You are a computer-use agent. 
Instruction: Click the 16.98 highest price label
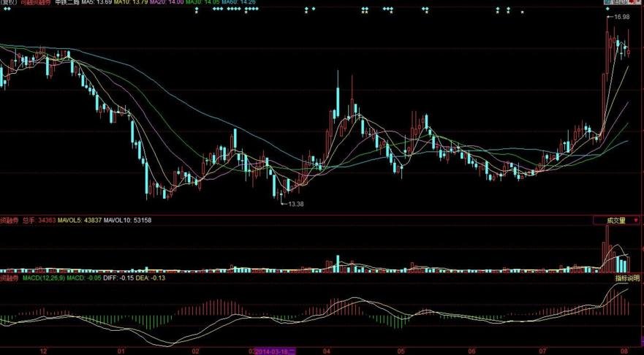point(621,16)
